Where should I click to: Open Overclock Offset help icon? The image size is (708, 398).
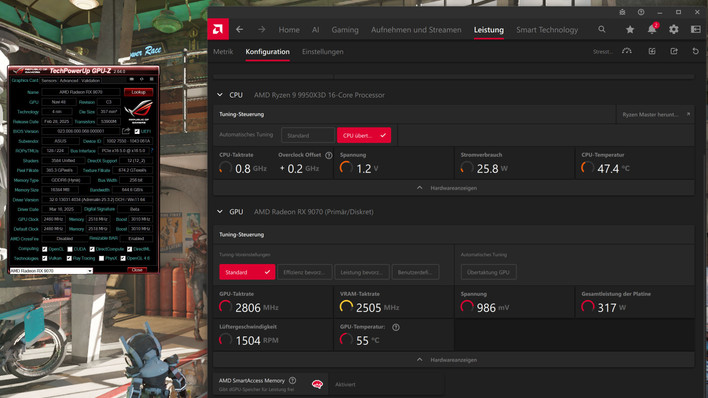tap(329, 155)
